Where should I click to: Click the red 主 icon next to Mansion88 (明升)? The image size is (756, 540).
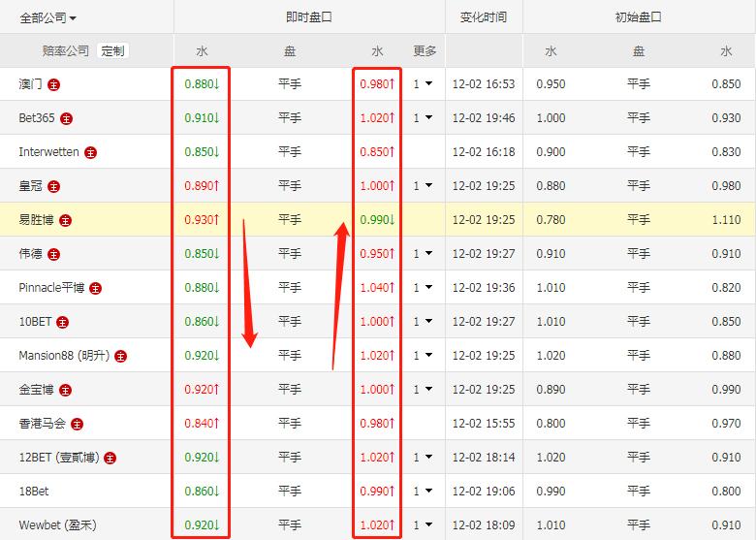click(x=120, y=357)
